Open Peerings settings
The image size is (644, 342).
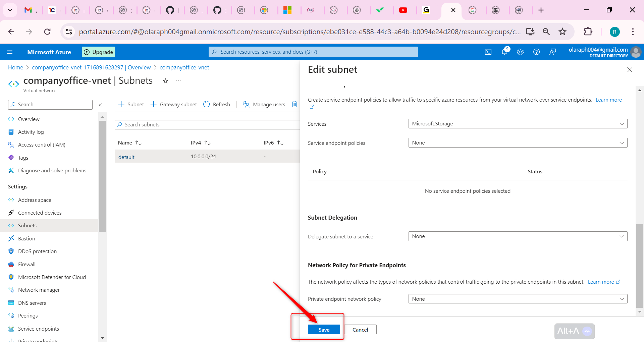click(28, 316)
